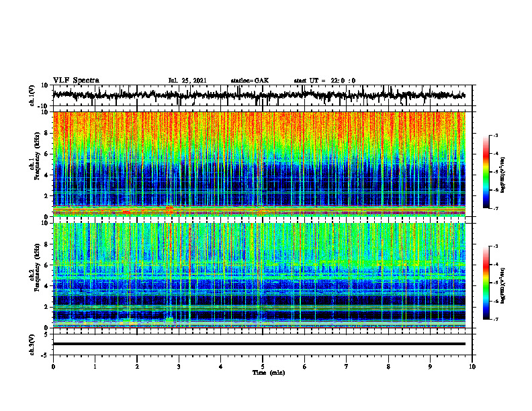This screenshot has height=411, width=532.
Task: Select the ch.2 colorbar log(PSD) unit label
Action: pyautogui.click(x=503, y=285)
